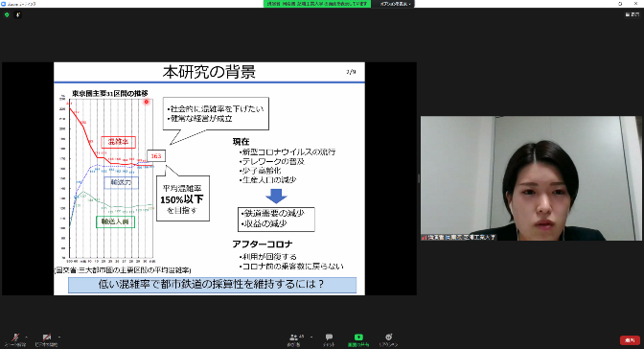The width and height of the screenshot is (644, 349).
Task: Click the green encryption shield icon
Action: point(7,14)
